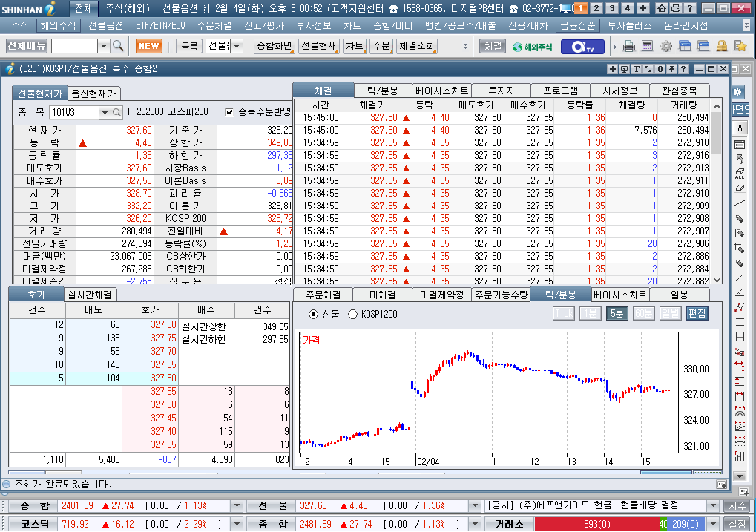Select the text A tool in chart sidebar
Screen dimensions: 756x532
[x=740, y=128]
